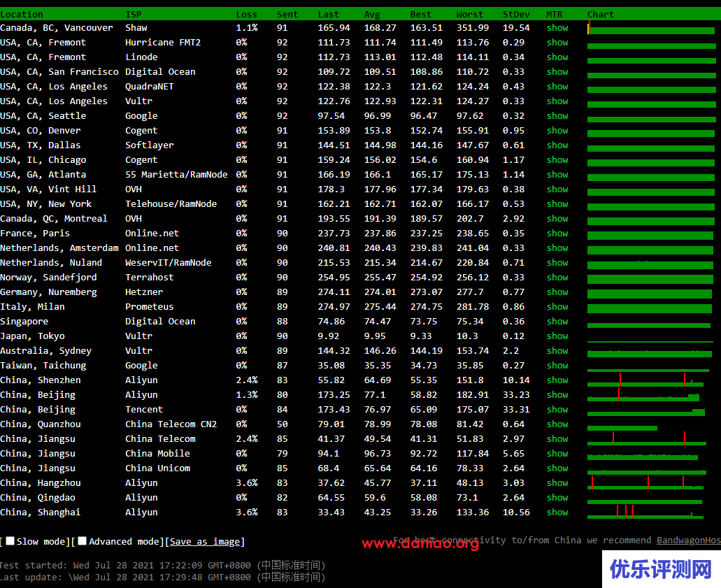Show MTR for Montreal OVH

557,219
